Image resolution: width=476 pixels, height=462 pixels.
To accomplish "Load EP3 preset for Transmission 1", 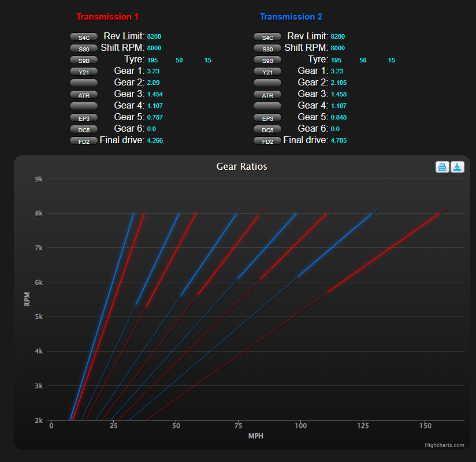I will (x=84, y=118).
